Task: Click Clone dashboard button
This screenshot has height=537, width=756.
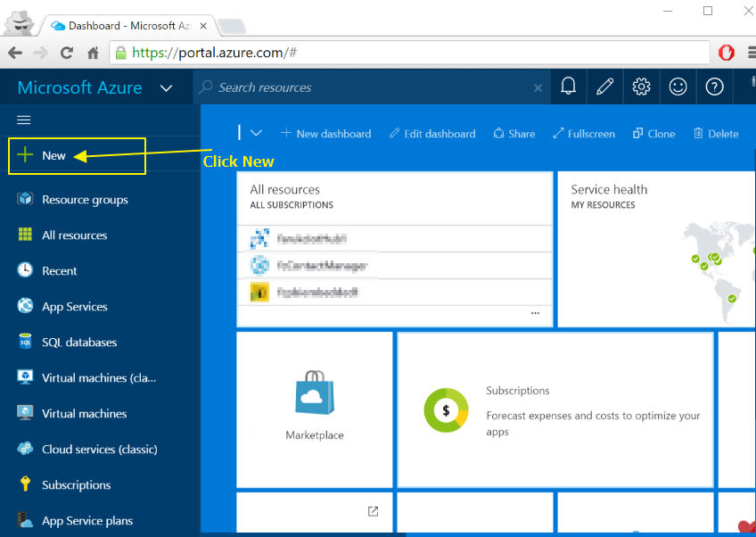Action: click(x=653, y=134)
